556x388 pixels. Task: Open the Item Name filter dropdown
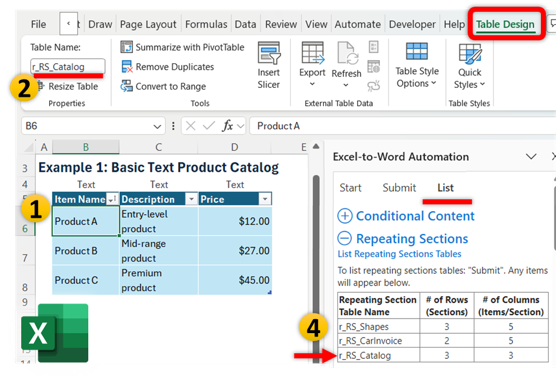tap(113, 199)
